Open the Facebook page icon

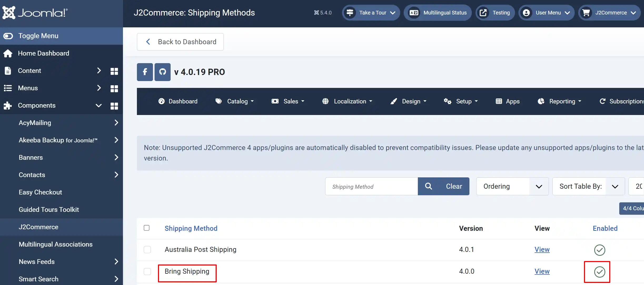click(x=145, y=72)
